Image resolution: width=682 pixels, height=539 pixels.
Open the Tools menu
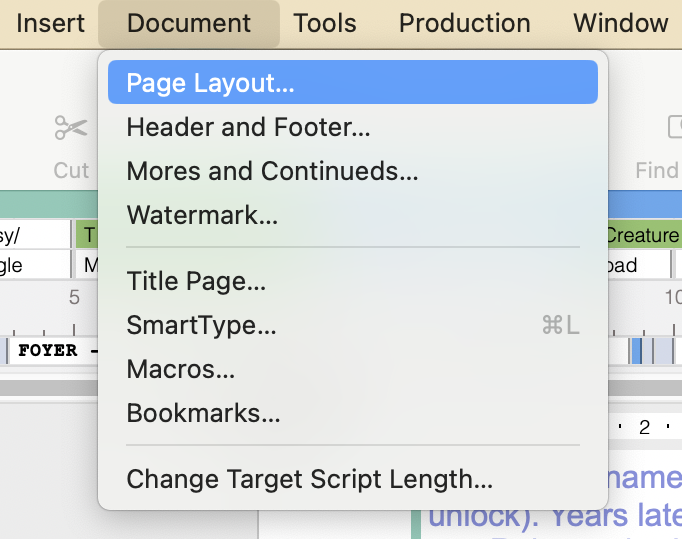[325, 23]
